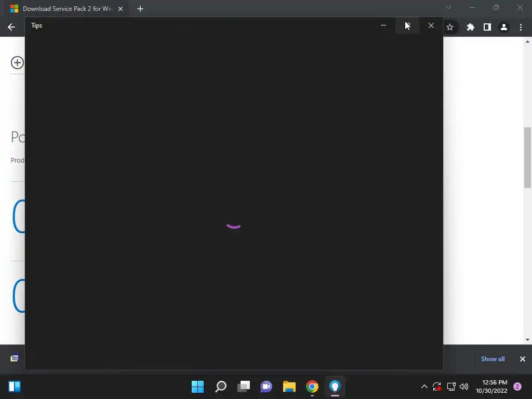The image size is (532, 399).
Task: Open network settings tray icon
Action: pos(451,387)
